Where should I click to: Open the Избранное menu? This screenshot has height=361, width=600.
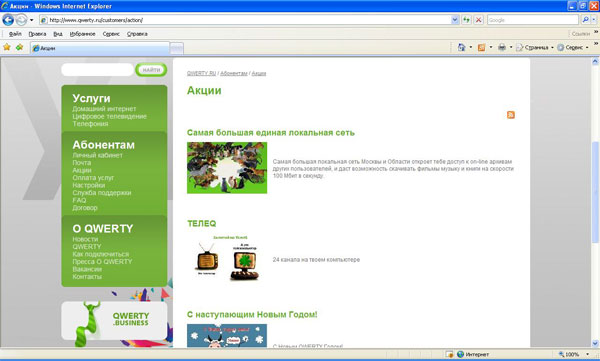[x=82, y=34]
